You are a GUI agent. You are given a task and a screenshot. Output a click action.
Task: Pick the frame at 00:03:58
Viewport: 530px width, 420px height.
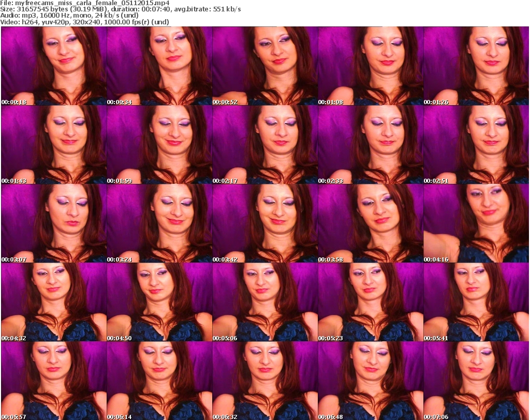tap(371, 224)
